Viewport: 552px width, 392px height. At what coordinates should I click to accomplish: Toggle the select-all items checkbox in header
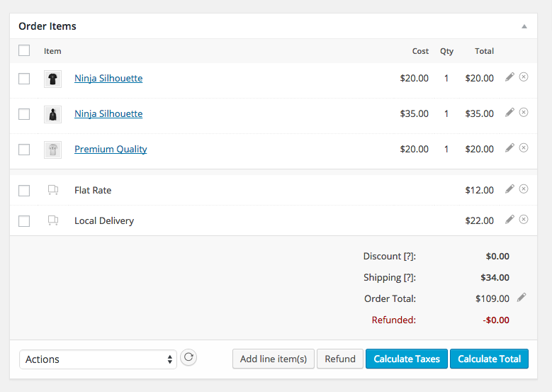(24, 50)
